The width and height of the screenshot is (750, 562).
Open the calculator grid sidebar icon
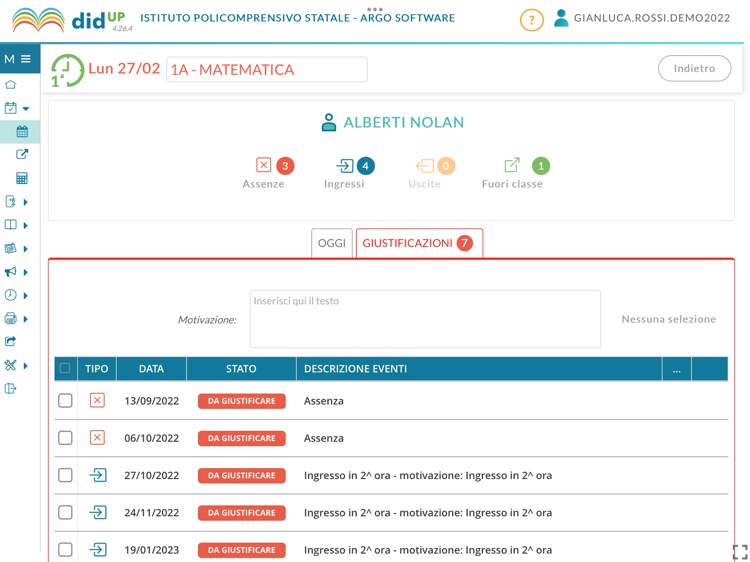click(x=22, y=178)
